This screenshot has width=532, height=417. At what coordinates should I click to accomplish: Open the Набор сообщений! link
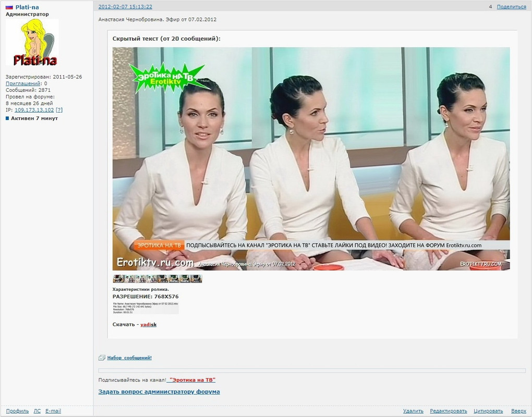pyautogui.click(x=129, y=358)
